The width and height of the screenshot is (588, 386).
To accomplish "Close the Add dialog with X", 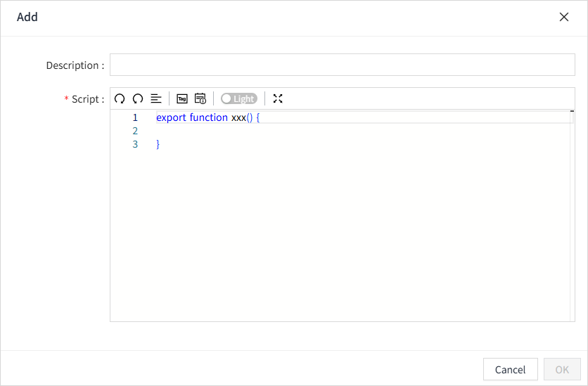I will (563, 18).
